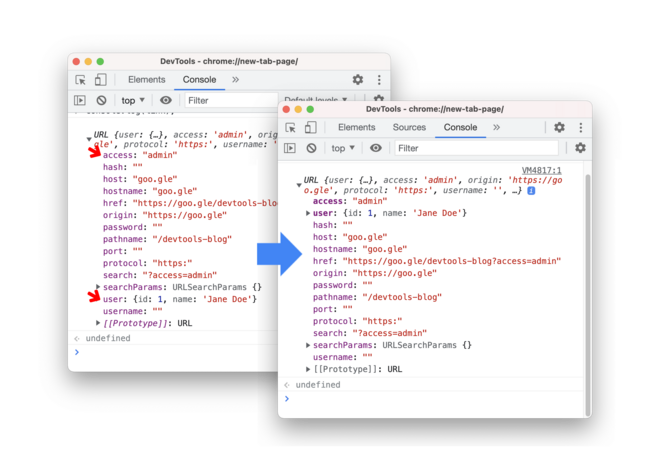Screen dimensions: 660x463
Task: Click live expression eye icon in left window
Action: tap(166, 100)
